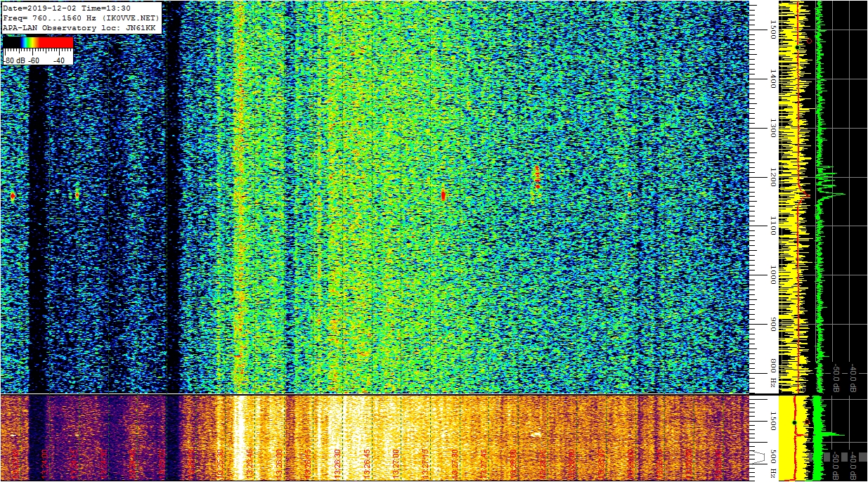
Task: Select the 1100 mark on the frequency axis
Action: [x=773, y=226]
